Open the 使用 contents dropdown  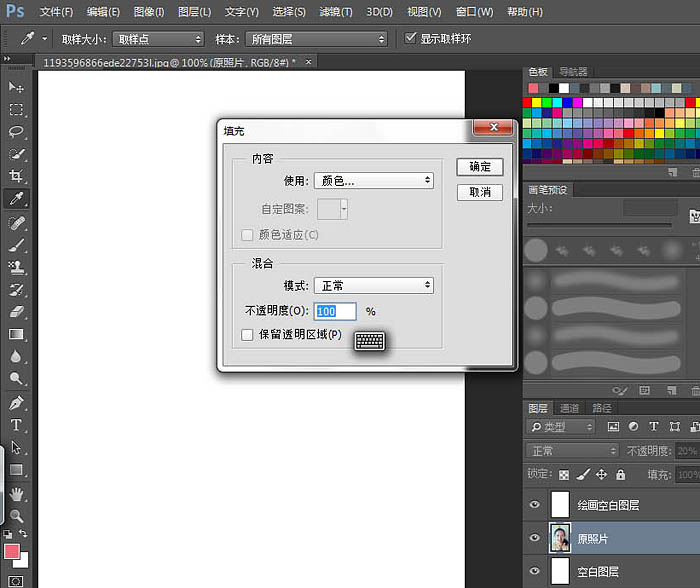374,180
